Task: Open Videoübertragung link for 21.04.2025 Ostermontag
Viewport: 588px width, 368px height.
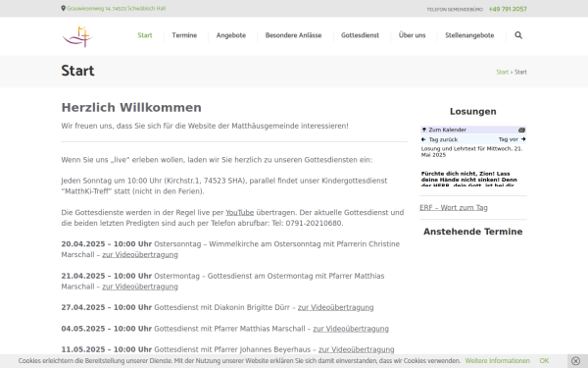Action: click(140, 287)
